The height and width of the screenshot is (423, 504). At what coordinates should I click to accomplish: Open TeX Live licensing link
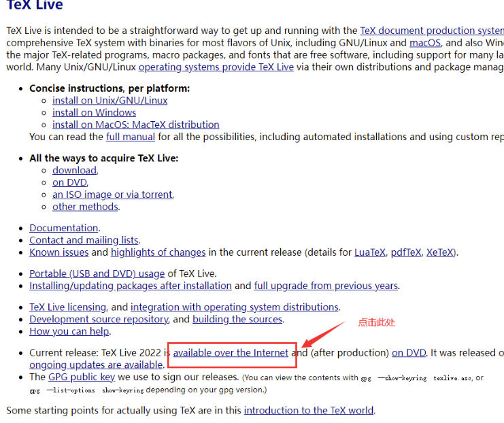tap(67, 307)
